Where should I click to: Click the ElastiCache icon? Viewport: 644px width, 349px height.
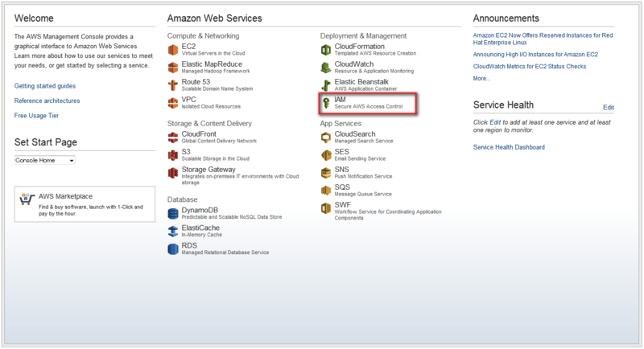click(x=173, y=231)
